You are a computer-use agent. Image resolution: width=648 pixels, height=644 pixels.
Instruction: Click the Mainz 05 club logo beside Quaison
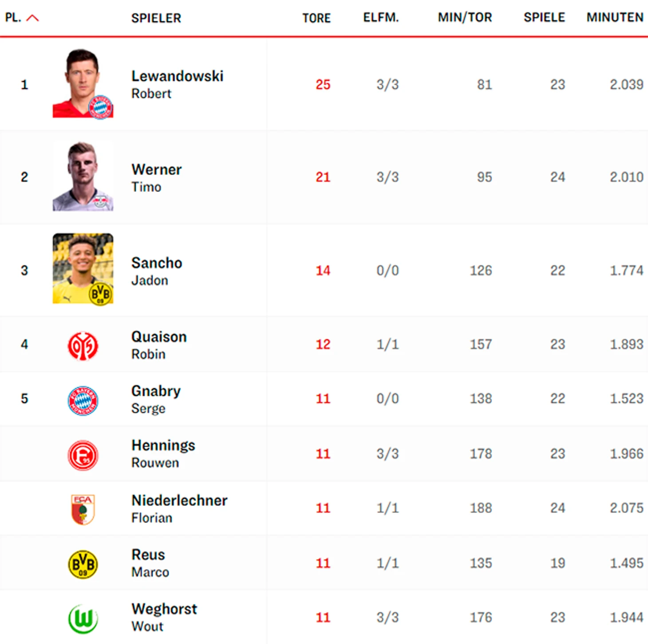pyautogui.click(x=83, y=346)
